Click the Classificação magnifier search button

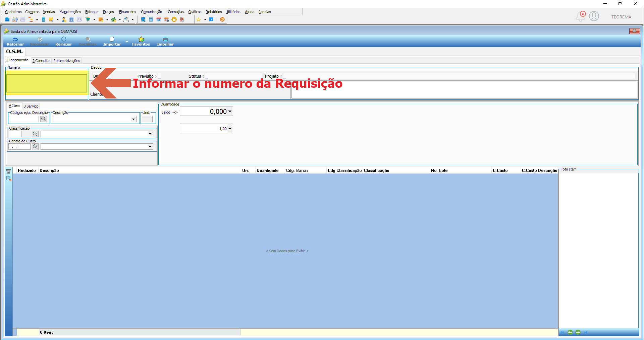[x=35, y=134]
